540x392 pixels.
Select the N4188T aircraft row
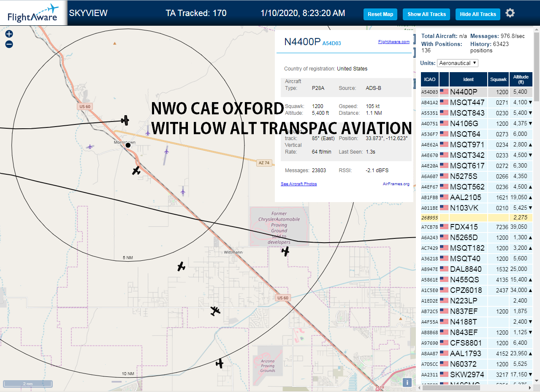tap(477, 322)
